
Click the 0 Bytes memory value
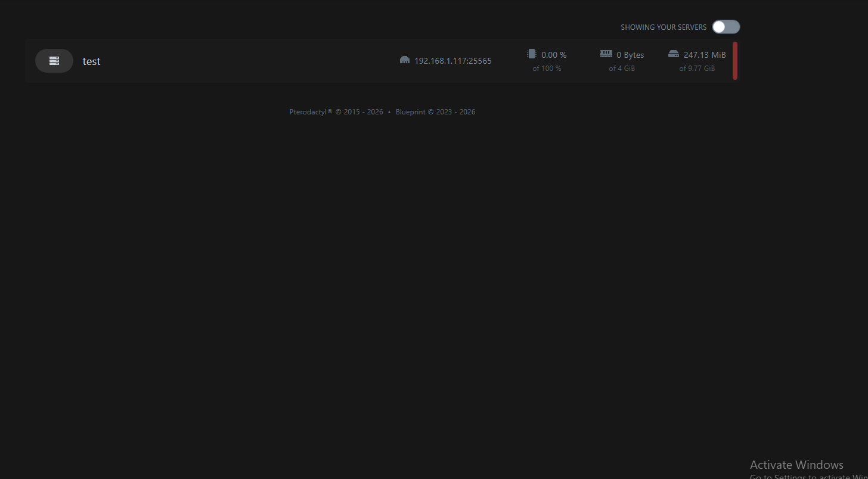click(631, 55)
